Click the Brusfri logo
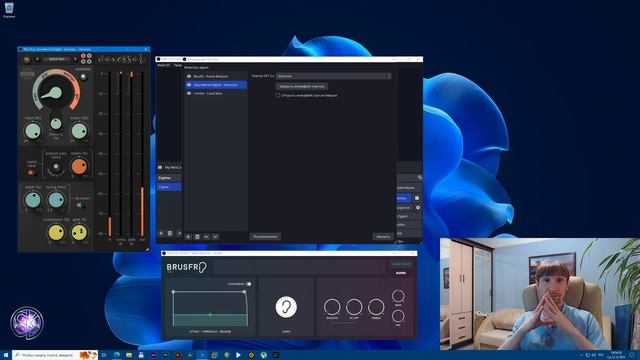Image resolution: width=640 pixels, height=360 pixels. (x=187, y=267)
